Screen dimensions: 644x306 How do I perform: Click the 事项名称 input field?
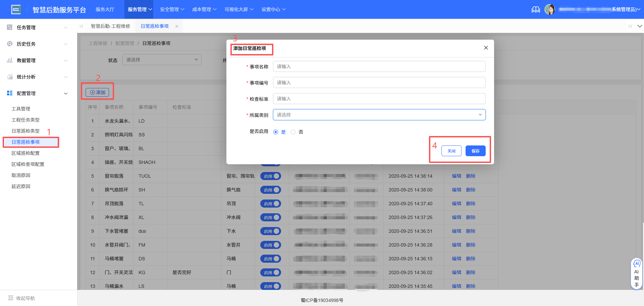pos(379,67)
